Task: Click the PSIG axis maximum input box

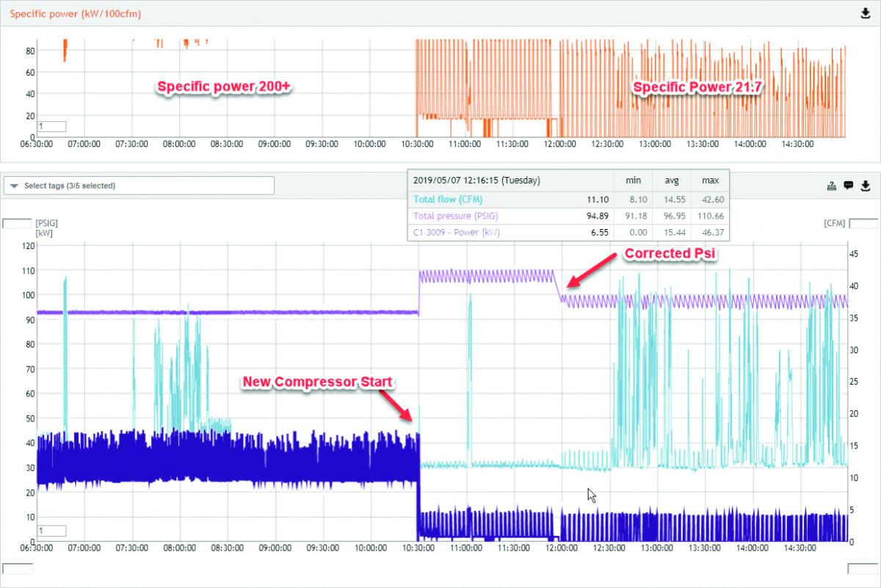Action: 17,222
